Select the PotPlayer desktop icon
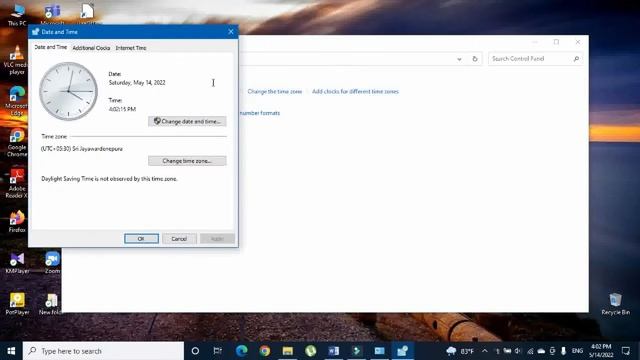Viewport: 640px width, 360px height. pos(17,304)
